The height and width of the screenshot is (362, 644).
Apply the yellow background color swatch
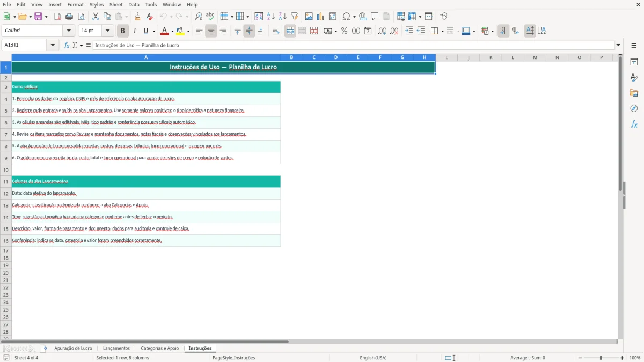(180, 31)
